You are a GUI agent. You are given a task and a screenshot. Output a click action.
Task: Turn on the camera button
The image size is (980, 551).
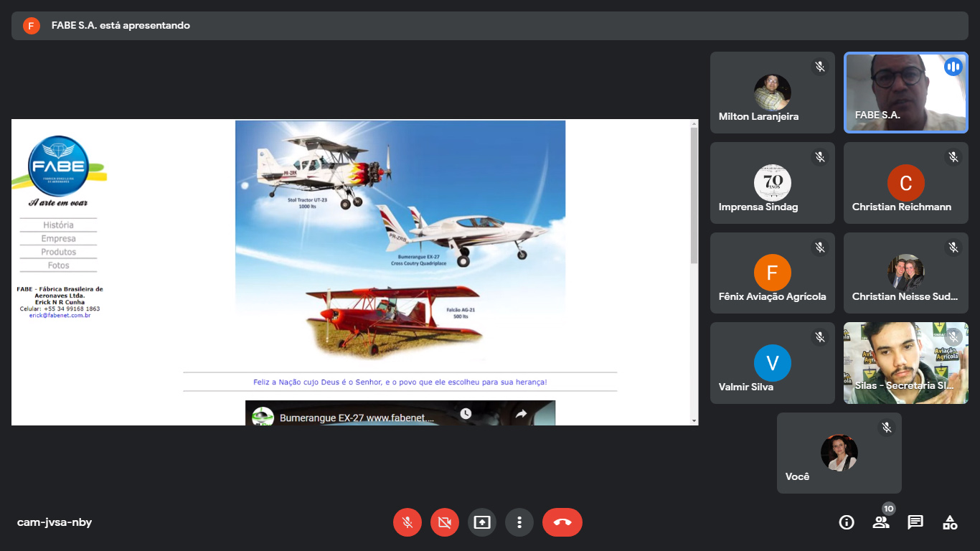pos(445,522)
